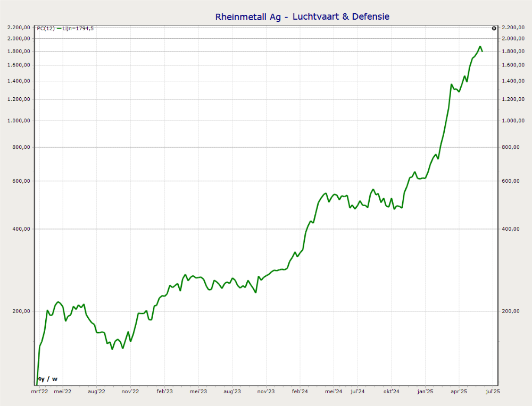Screen dimensions: 532x406
Task: Click the Lijn=1794,5 legend value
Action: [79, 28]
